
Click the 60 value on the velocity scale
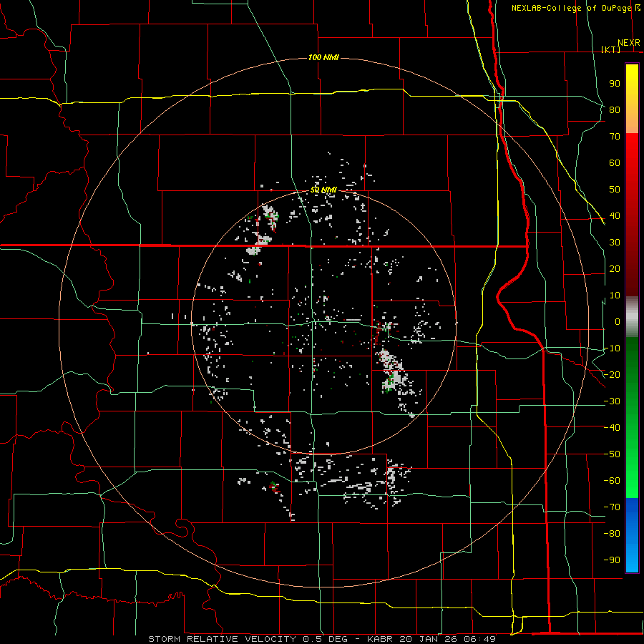(615, 162)
